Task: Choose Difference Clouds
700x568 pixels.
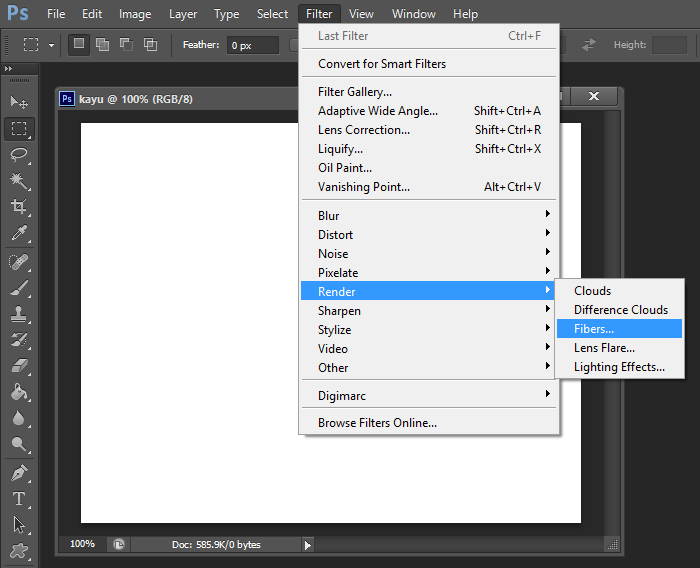Action: tap(619, 309)
